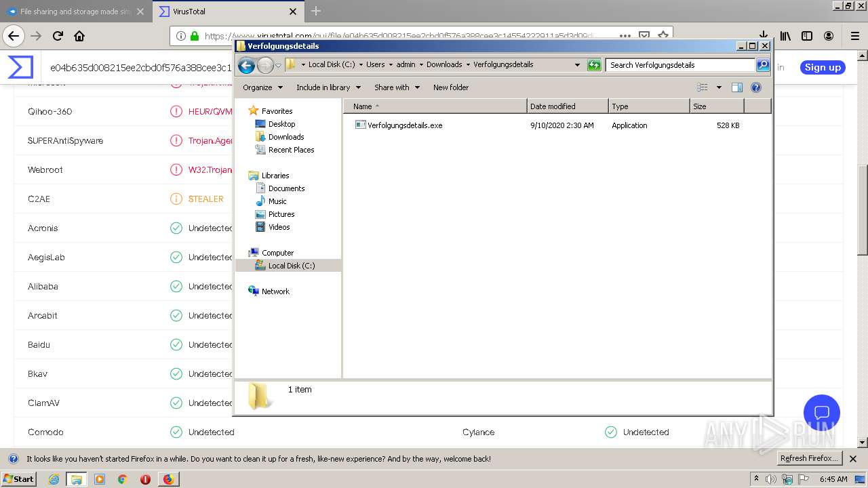The width and height of the screenshot is (868, 488).
Task: Open VirusTotal chat bubble
Action: [x=822, y=413]
